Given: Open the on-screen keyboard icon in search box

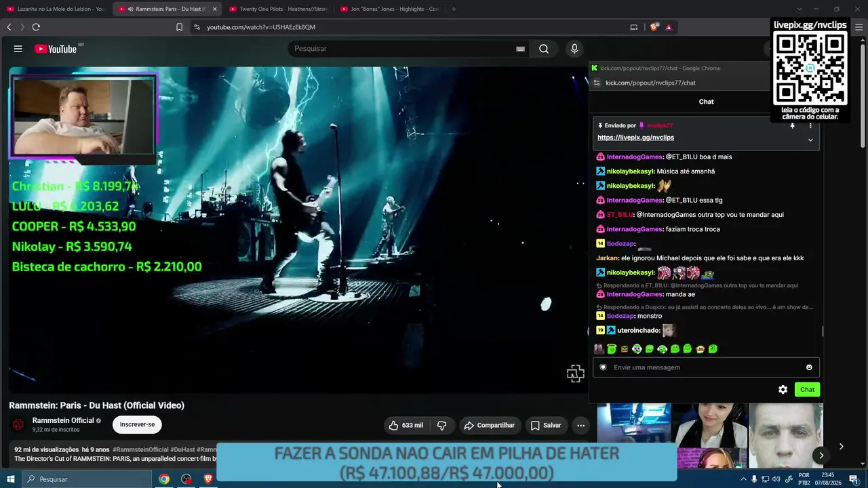Looking at the screenshot, I should point(520,49).
